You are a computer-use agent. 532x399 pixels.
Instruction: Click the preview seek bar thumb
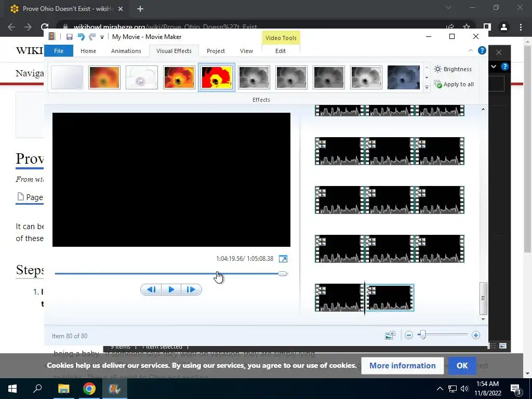(282, 273)
